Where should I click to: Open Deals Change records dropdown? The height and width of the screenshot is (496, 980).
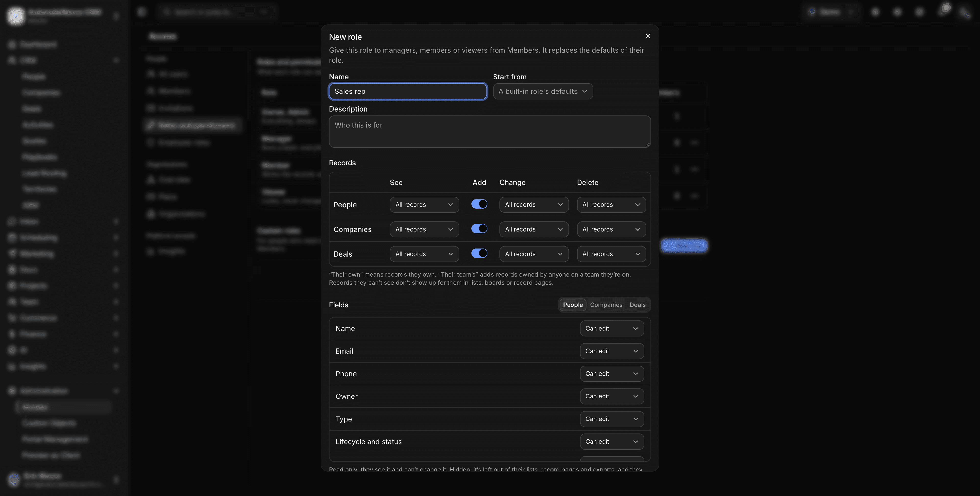[x=534, y=254]
